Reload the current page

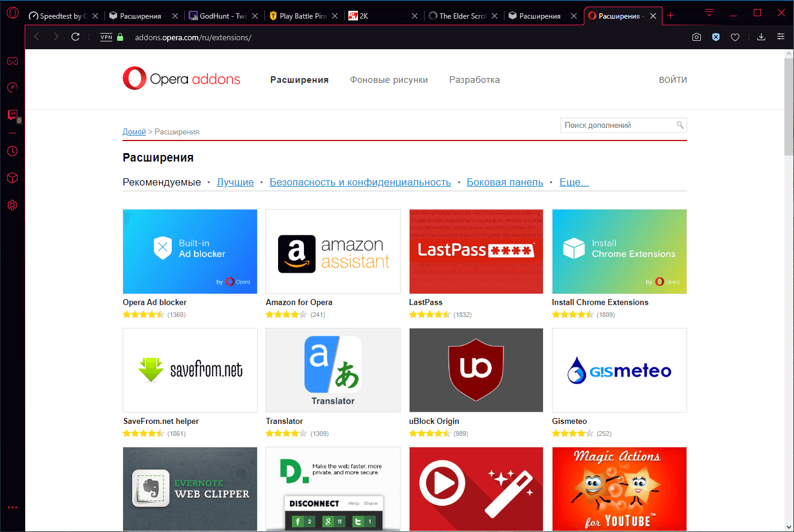pos(76,37)
